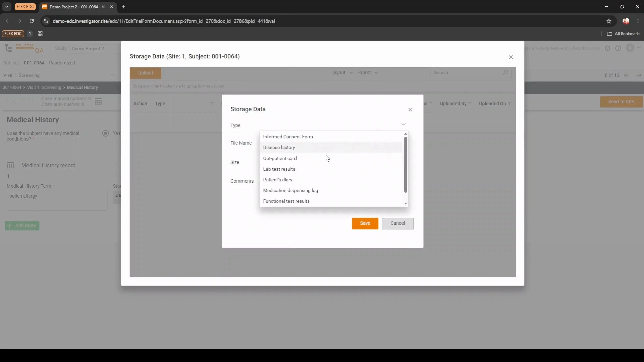Expand the Export dropdown
The image size is (644, 362).
coord(367,73)
